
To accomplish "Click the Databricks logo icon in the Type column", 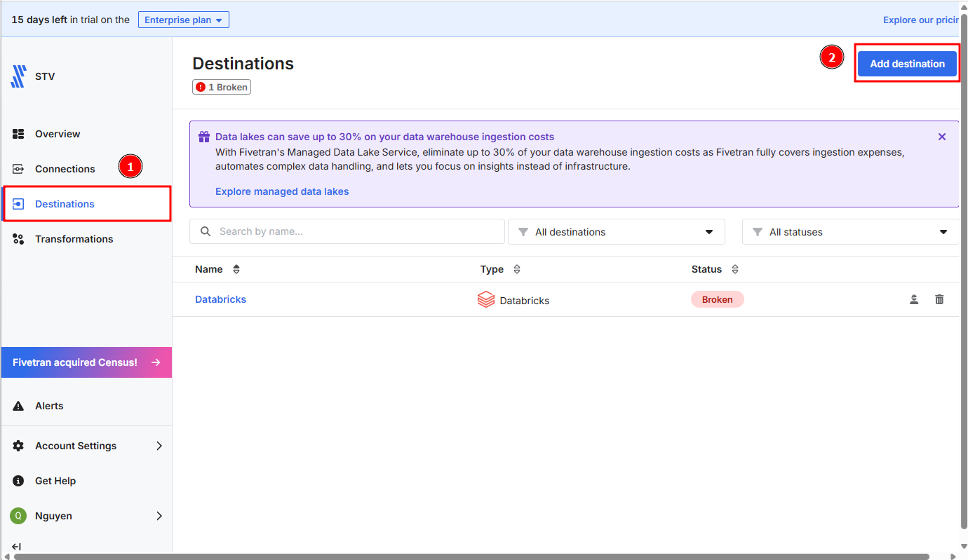I will pos(486,300).
